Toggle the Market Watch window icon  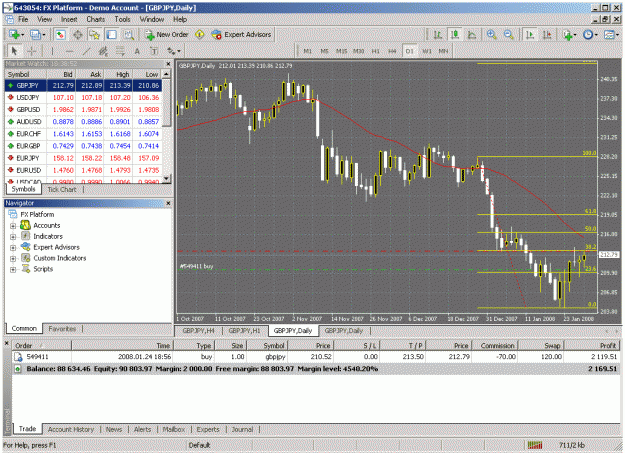(x=60, y=35)
